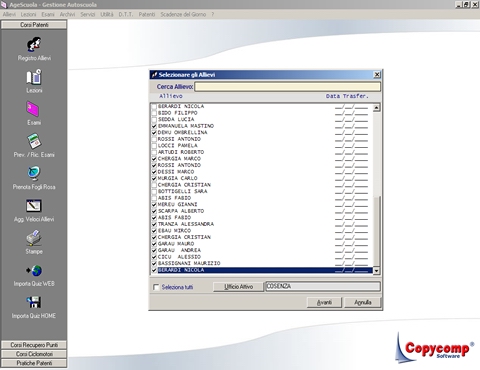The image size is (480, 370).
Task: Open the D.T.T. menu
Action: [126, 14]
